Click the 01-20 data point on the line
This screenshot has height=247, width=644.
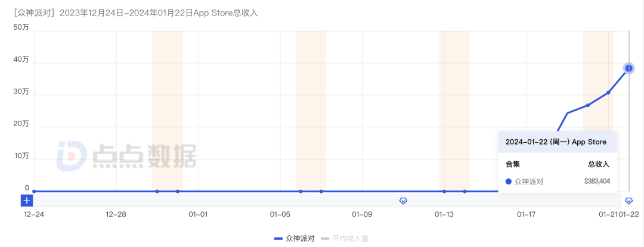point(588,105)
